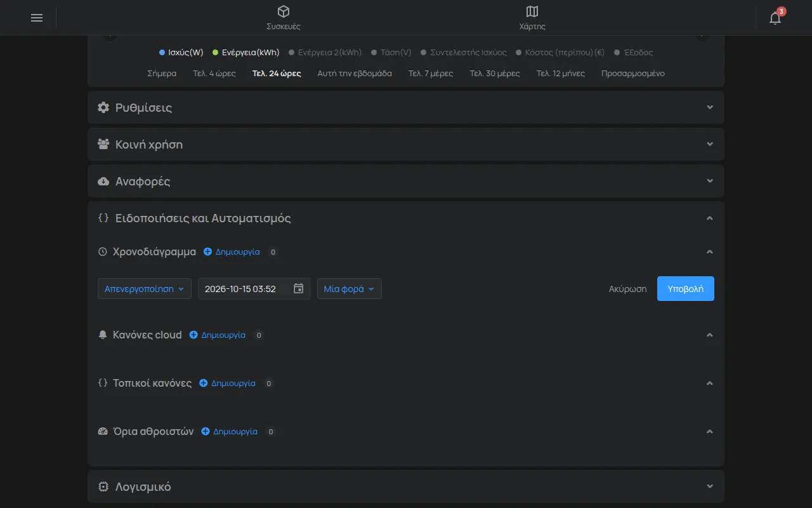The image size is (812, 508).
Task: Enable the Ενέργεια 2(kWh) series
Action: [325, 53]
